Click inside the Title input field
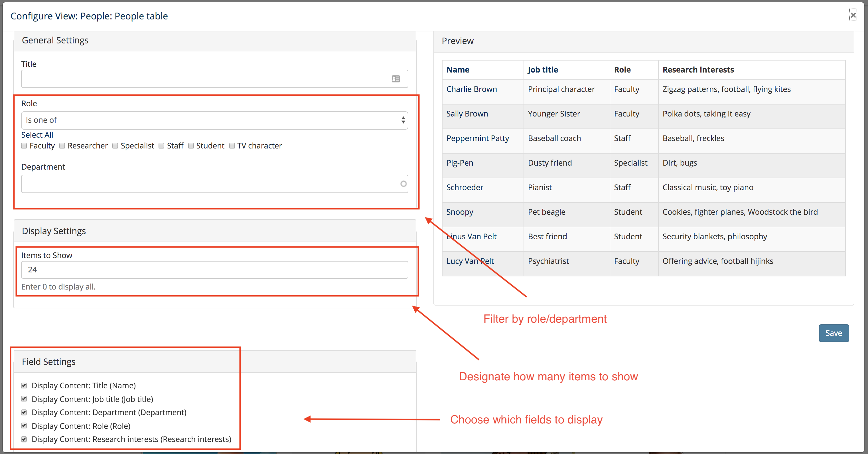868x454 pixels. coord(202,79)
